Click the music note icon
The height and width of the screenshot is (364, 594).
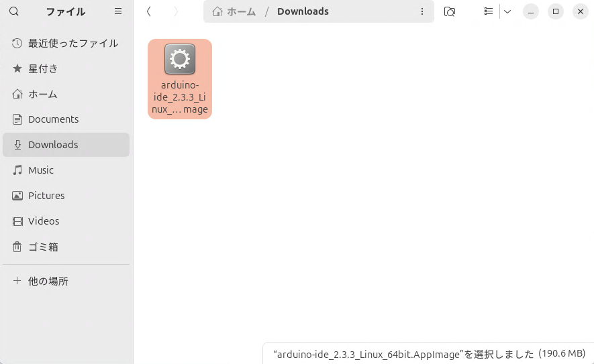point(17,170)
